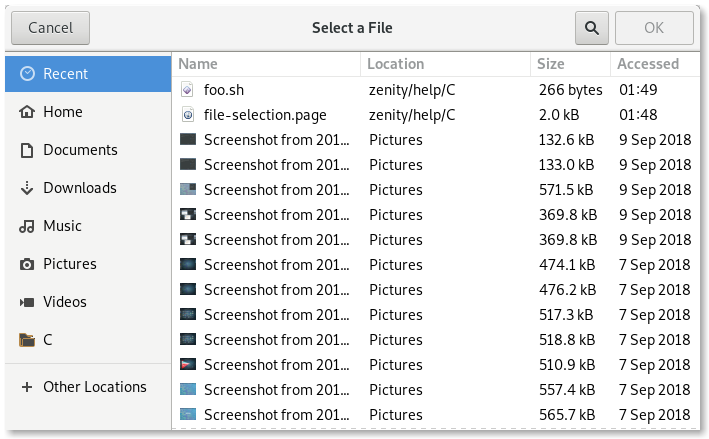Viewport: 709px width, 439px height.
Task: Click the Recent clock icon in sidebar
Action: [27, 74]
